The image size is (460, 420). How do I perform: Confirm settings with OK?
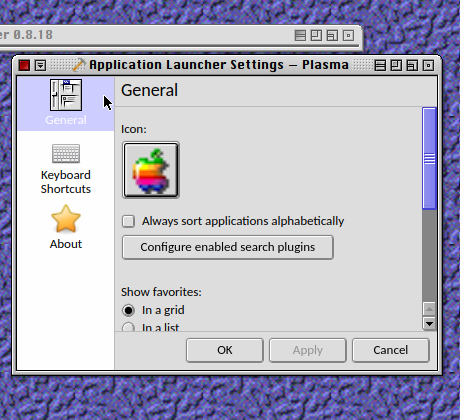[x=225, y=350]
